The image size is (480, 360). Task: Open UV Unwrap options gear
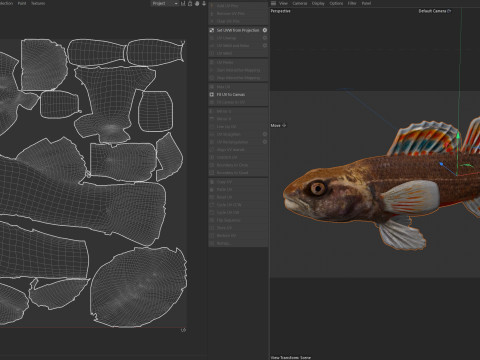265,38
